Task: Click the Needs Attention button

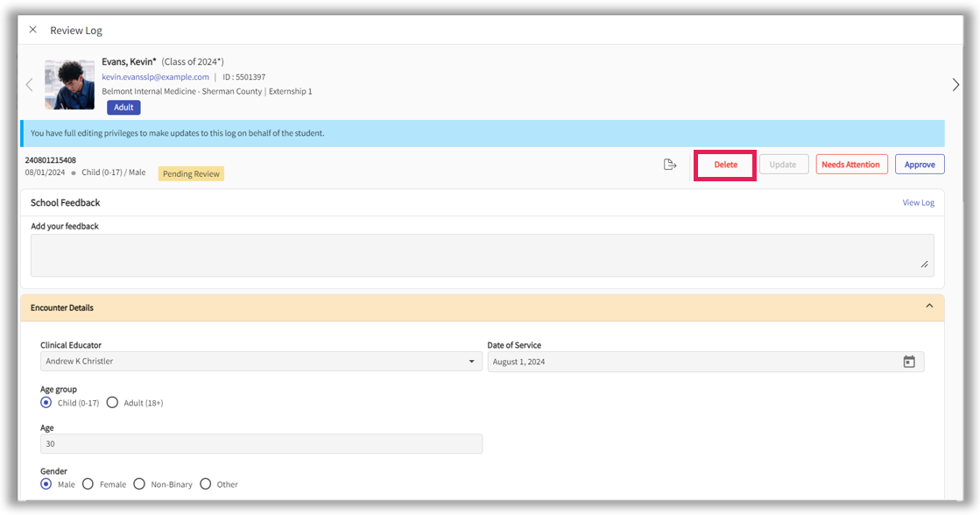Action: pos(851,165)
